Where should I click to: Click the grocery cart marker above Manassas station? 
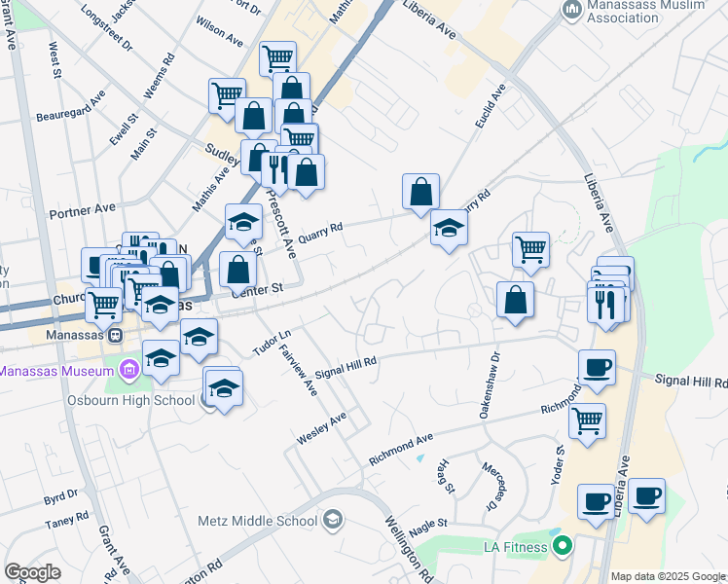pyautogui.click(x=104, y=306)
